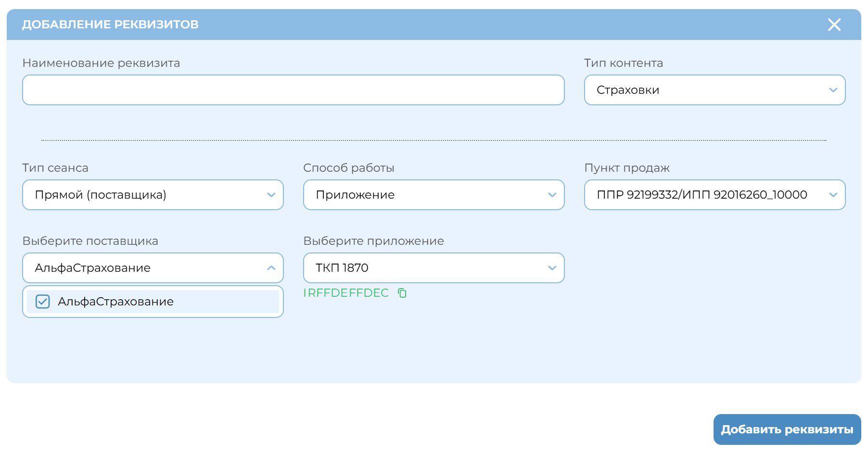Focus the Наименование реквизита text field
The height and width of the screenshot is (454, 868).
click(x=293, y=90)
